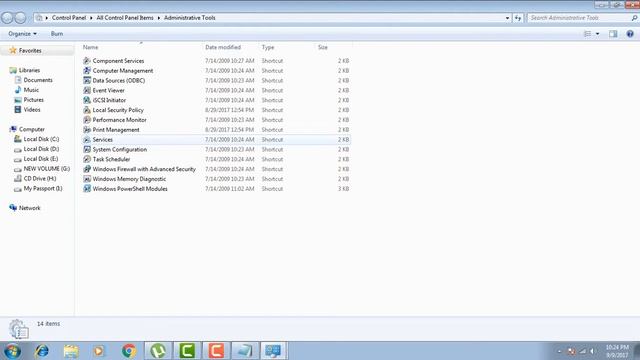The height and width of the screenshot is (360, 640).
Task: Open the Music library
Action: pyautogui.click(x=31, y=90)
